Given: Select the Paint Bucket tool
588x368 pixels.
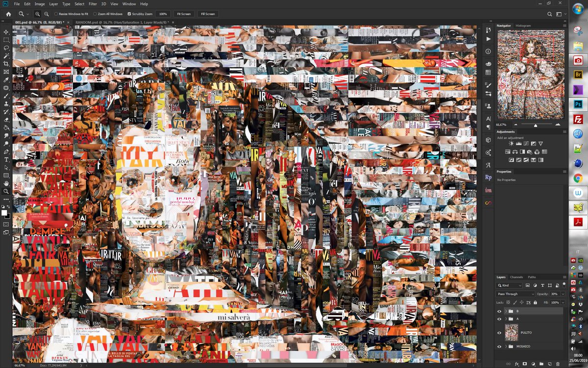Looking at the screenshot, I should (x=6, y=127).
